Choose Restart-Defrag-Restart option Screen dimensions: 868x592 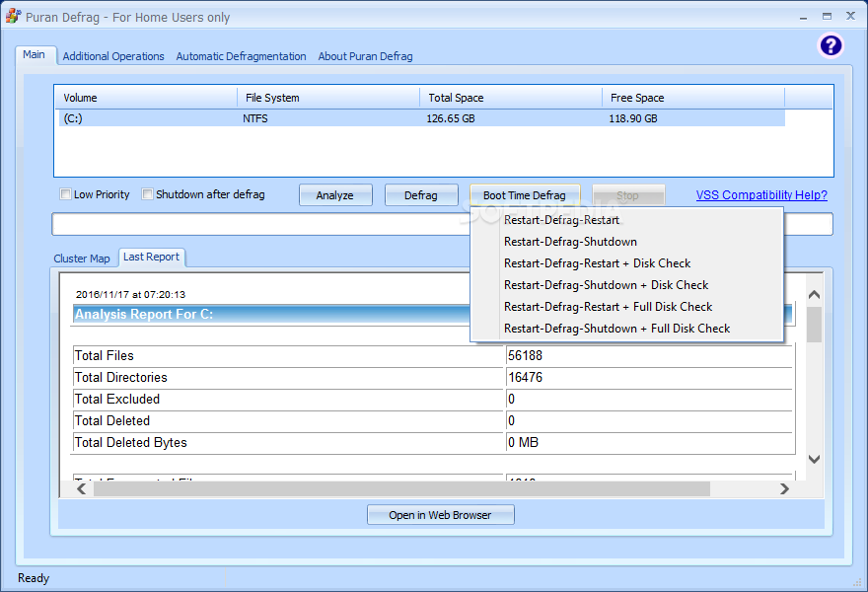[x=561, y=220]
